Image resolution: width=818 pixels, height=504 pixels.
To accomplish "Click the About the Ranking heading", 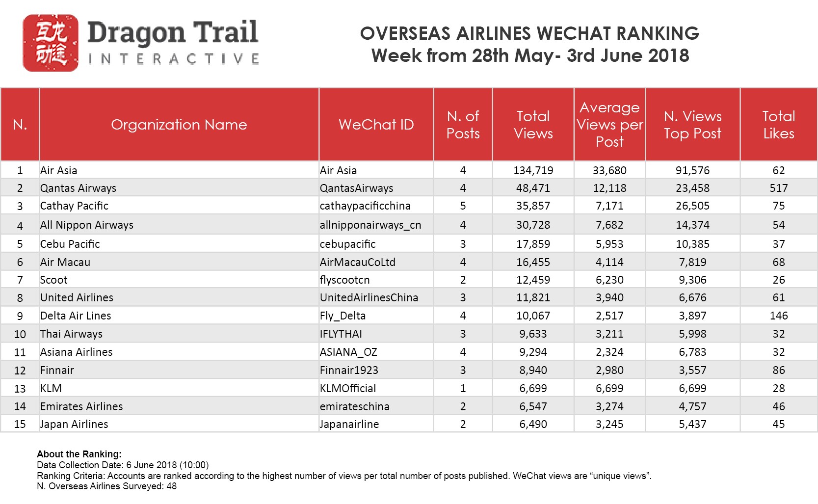I will [x=79, y=454].
